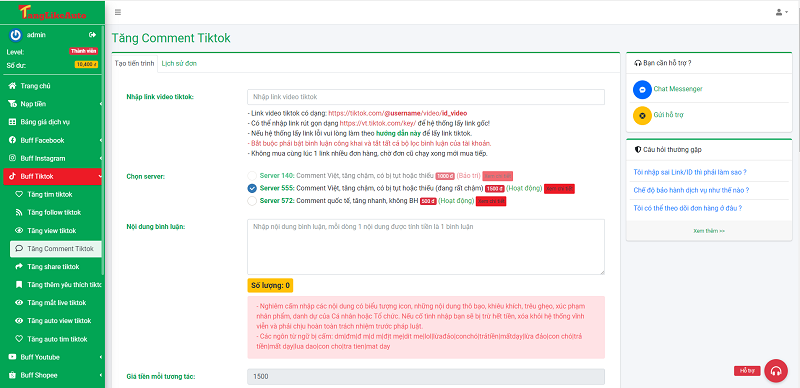This screenshot has height=388, width=800.
Task: Click the Chat Messenger link text
Action: (678, 89)
